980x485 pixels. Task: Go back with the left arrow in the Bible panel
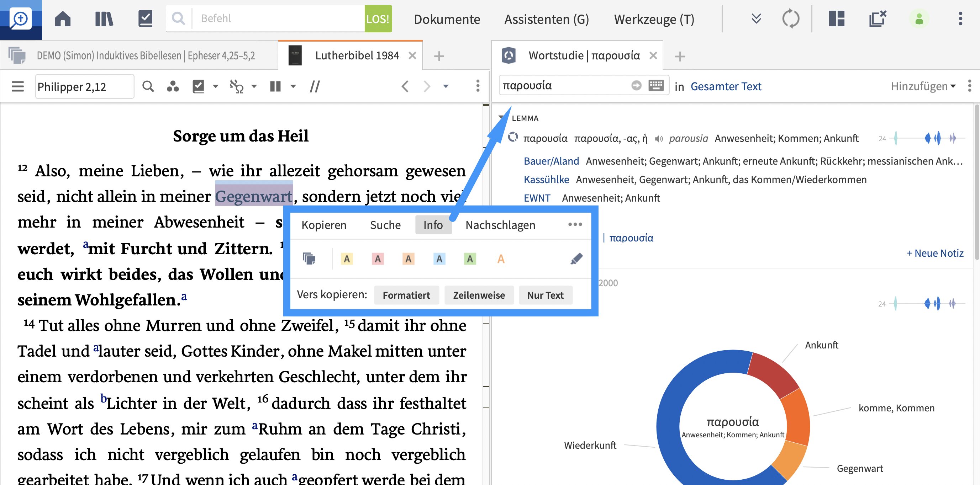click(x=405, y=86)
